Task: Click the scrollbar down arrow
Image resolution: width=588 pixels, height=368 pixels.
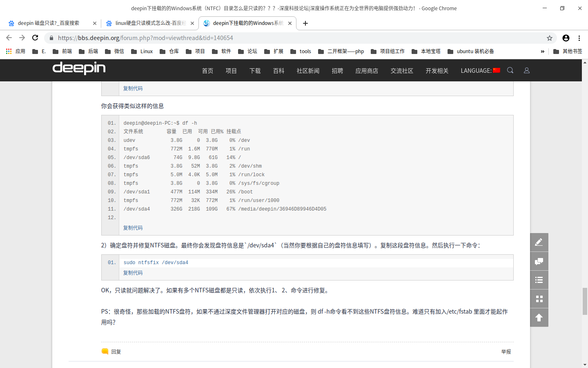Action: coord(585,365)
